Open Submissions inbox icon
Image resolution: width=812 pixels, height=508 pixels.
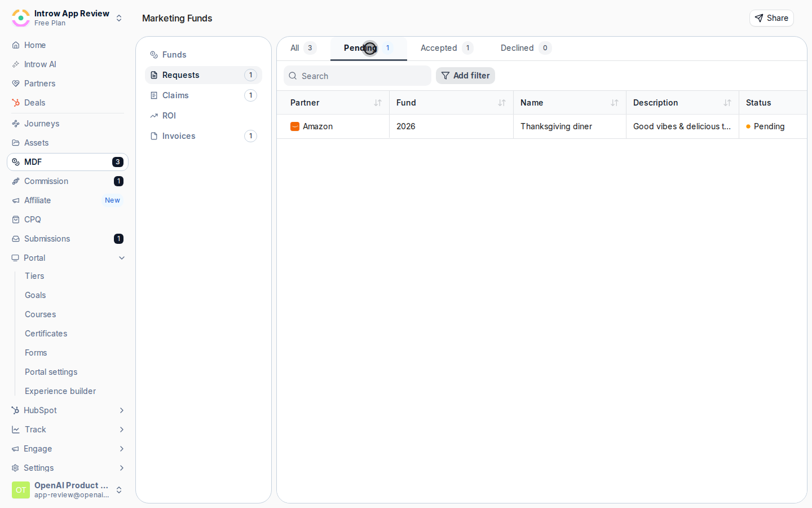click(x=16, y=239)
